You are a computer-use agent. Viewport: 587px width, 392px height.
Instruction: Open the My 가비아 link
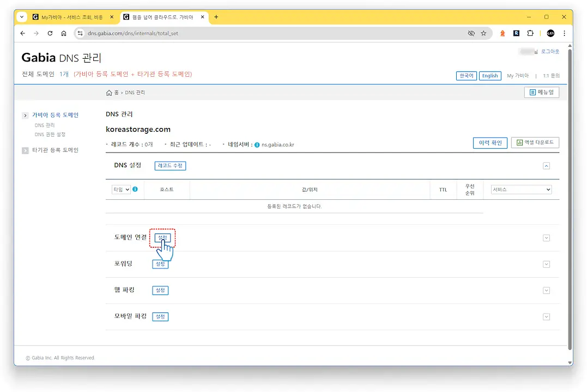(518, 76)
